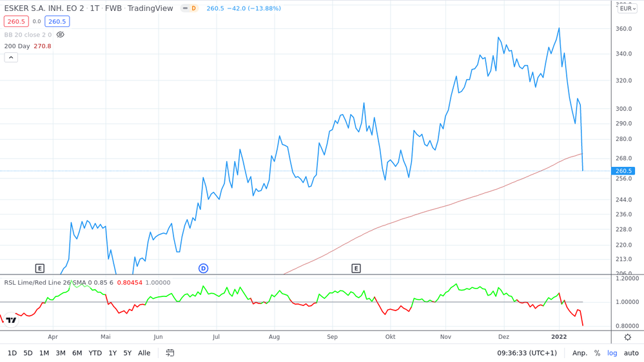644x362 pixels.
Task: Click the 300.0 price axis label
Action: 623,109
